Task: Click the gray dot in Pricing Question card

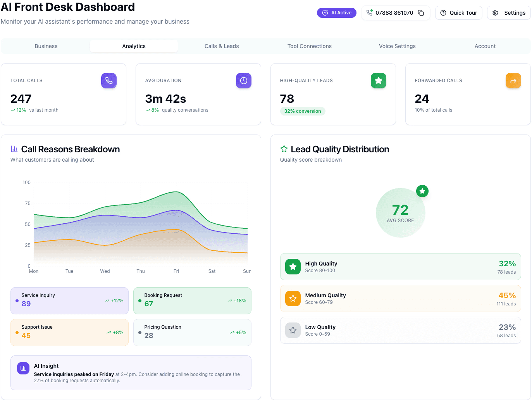Action: (x=140, y=333)
